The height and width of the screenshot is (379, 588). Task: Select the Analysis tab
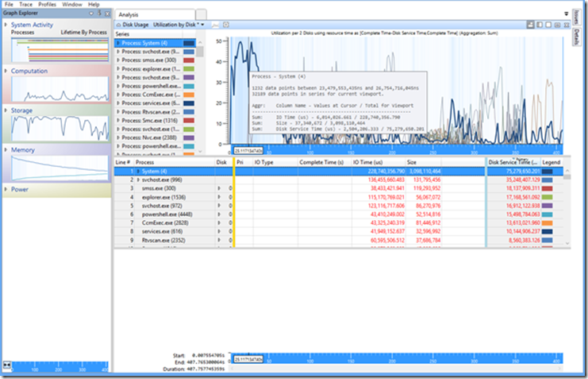click(129, 14)
